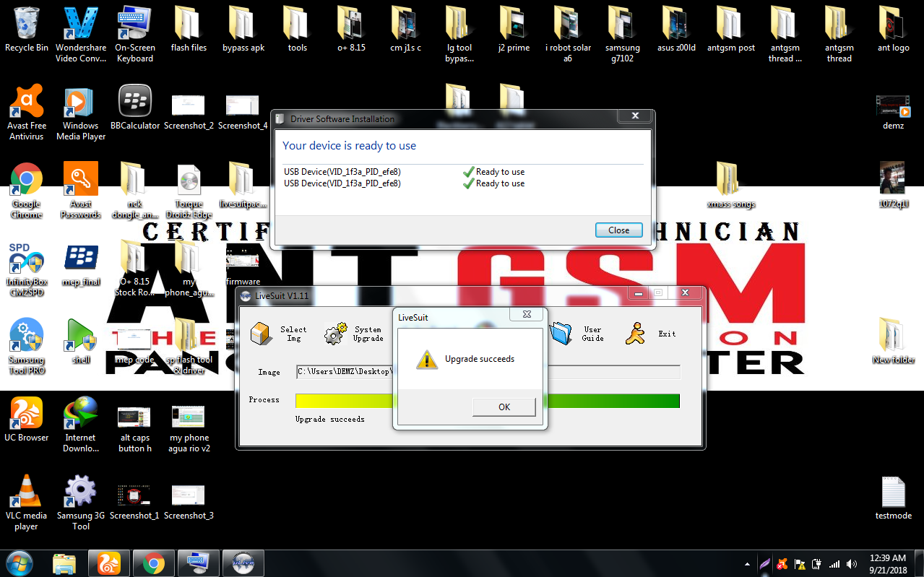Open Screenshot_2 image file on desktop
The width and height of the screenshot is (924, 577).
tap(189, 107)
